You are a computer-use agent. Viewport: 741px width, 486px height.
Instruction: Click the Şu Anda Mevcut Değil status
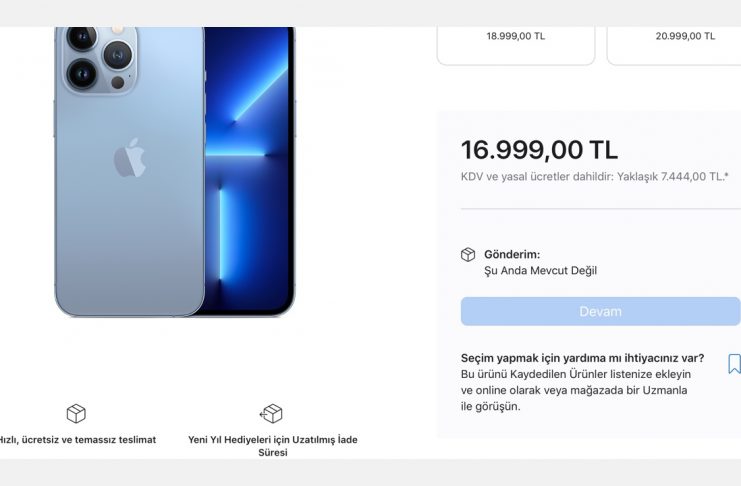pos(540,270)
